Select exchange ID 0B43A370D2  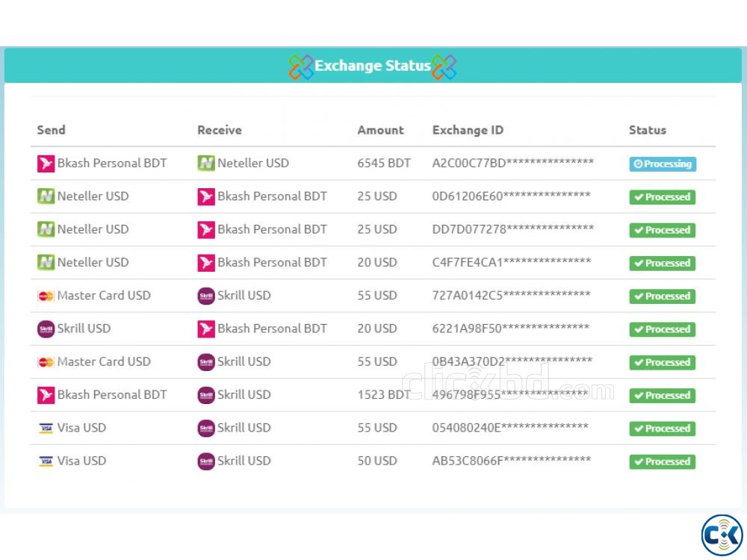512,361
